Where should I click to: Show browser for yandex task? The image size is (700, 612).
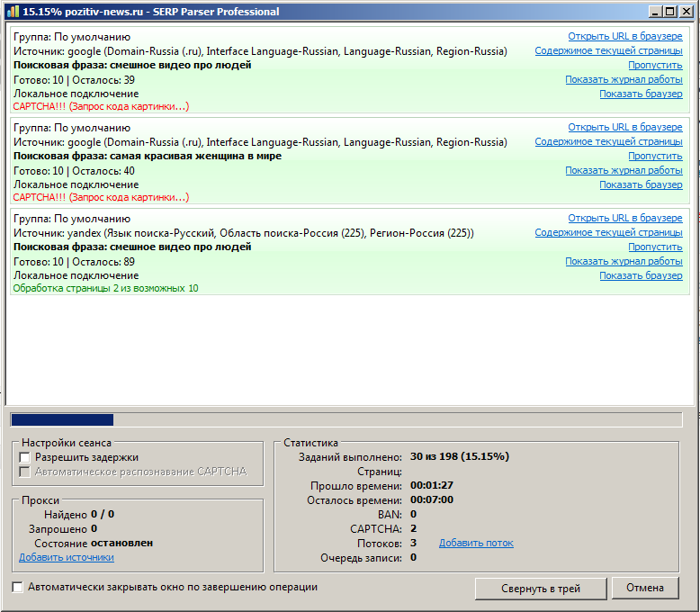point(641,275)
